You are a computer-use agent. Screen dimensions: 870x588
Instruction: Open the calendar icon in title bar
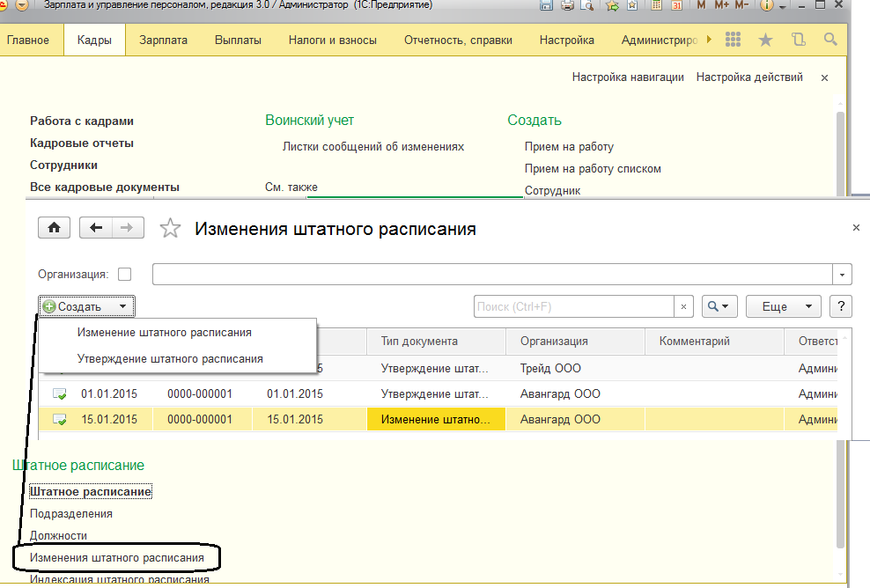[675, 6]
